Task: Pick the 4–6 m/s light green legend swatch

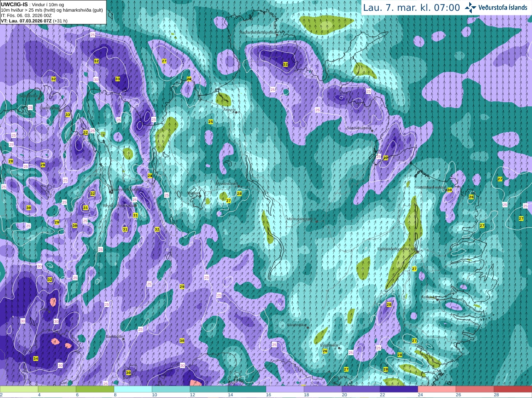Action: [x=57, y=389]
